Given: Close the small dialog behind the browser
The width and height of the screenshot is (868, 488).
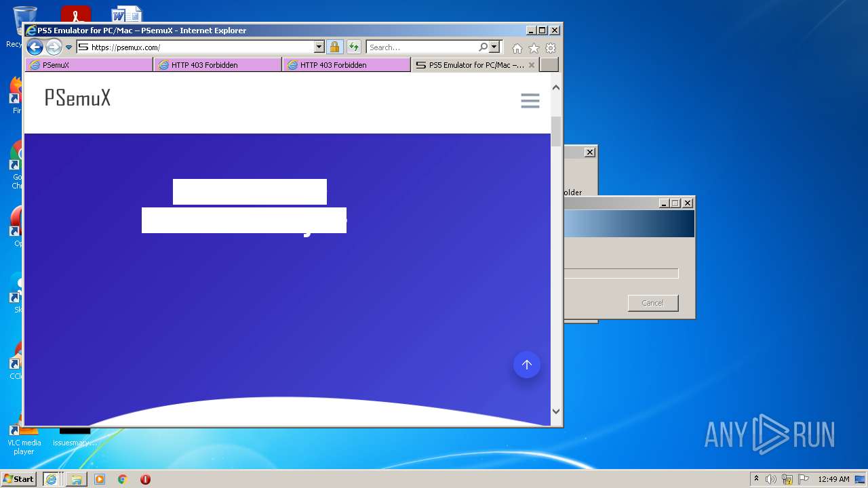Looking at the screenshot, I should point(590,152).
